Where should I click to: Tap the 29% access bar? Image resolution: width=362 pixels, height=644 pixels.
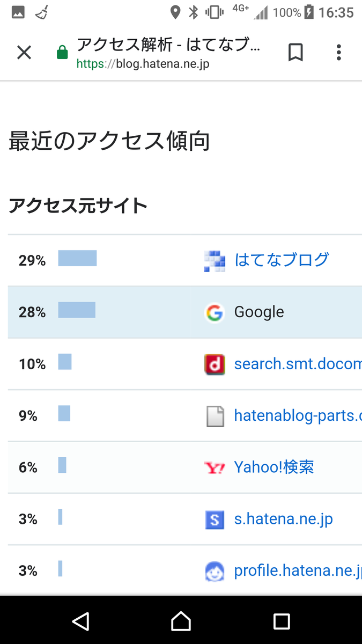77,258
